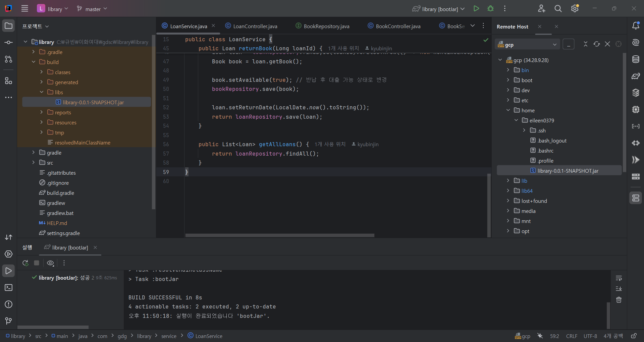The height and width of the screenshot is (342, 644).
Task: Open the Code With Me icon
Action: click(x=541, y=9)
